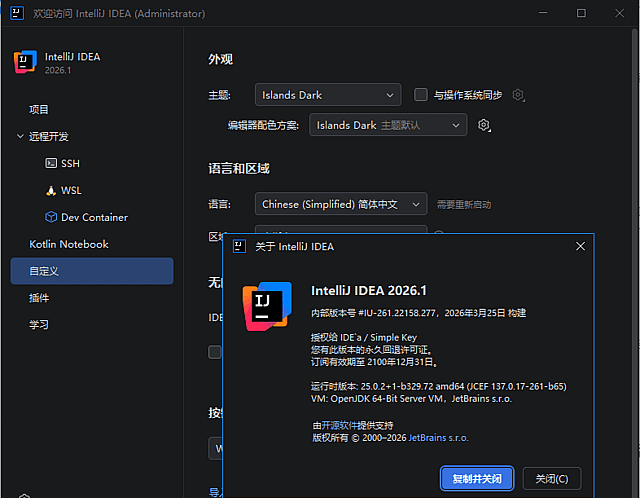640x498 pixels.
Task: Open 插件 section in sidebar
Action: pos(39,298)
